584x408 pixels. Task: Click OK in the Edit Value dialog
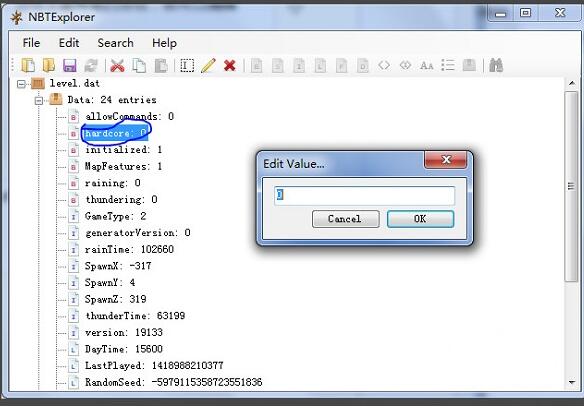click(420, 219)
